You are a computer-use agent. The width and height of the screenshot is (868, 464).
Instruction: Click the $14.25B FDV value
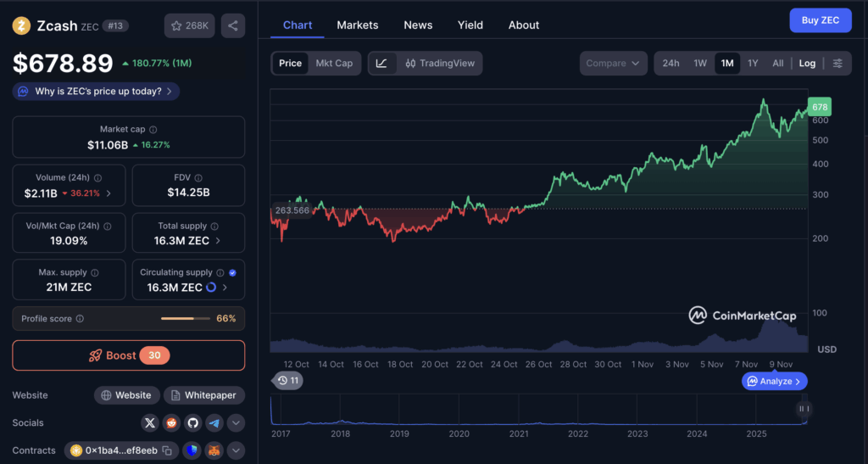[188, 193]
